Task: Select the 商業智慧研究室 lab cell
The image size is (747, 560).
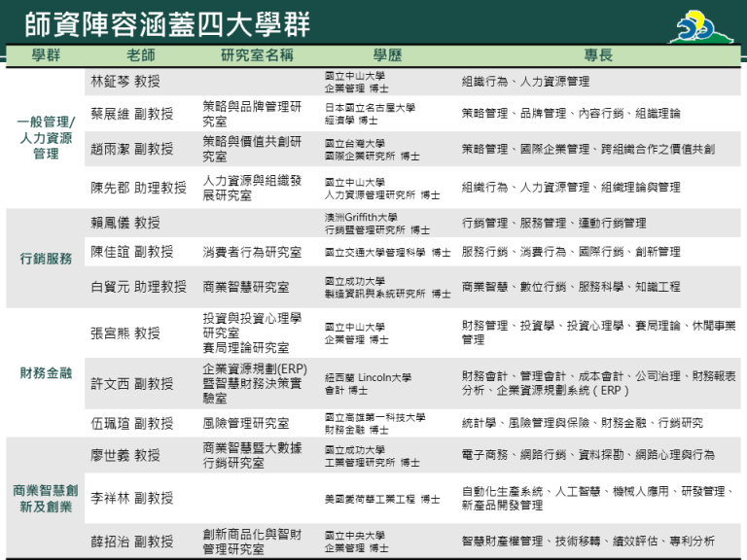Action: [245, 287]
